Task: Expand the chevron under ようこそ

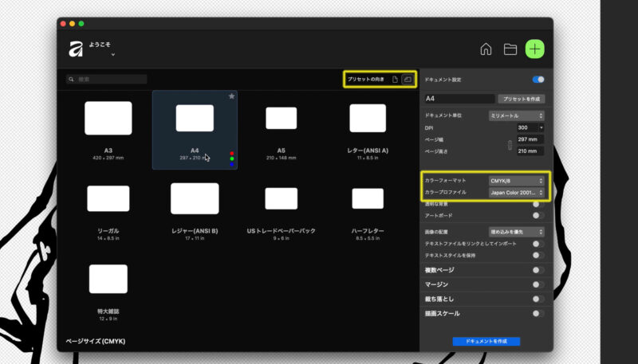Action: coord(112,54)
